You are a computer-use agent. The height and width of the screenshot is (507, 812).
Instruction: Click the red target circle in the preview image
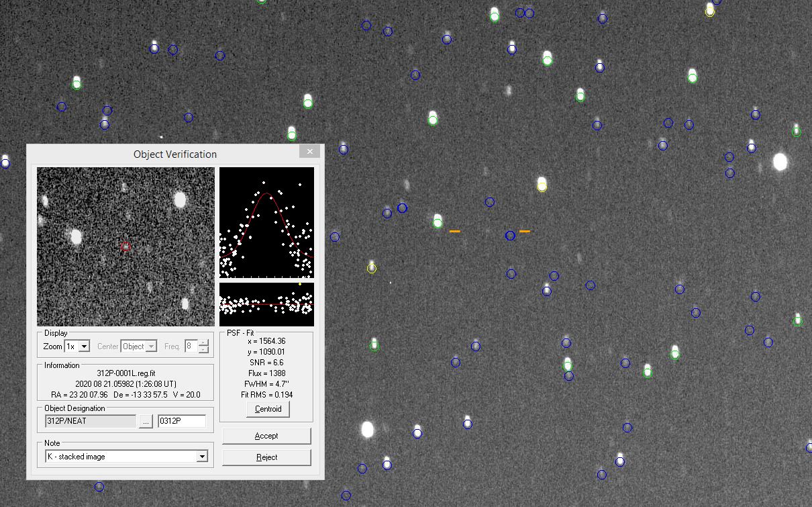(x=125, y=247)
